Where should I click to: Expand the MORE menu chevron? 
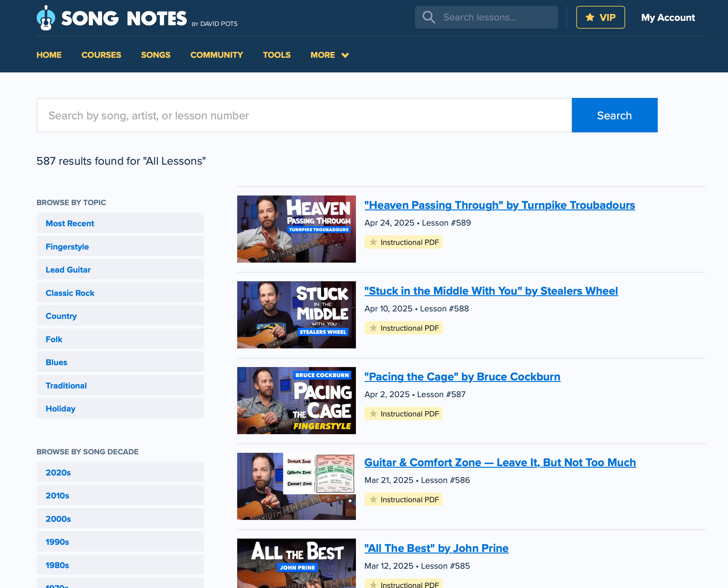coord(345,55)
